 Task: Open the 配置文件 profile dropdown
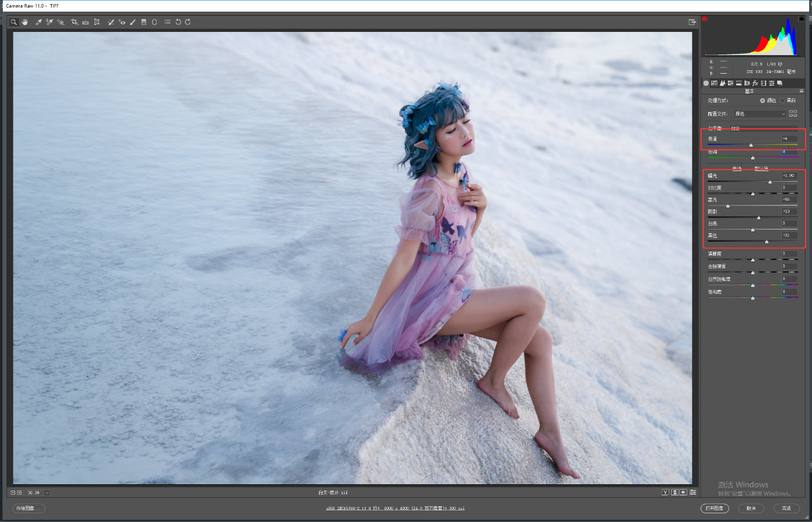coord(760,114)
